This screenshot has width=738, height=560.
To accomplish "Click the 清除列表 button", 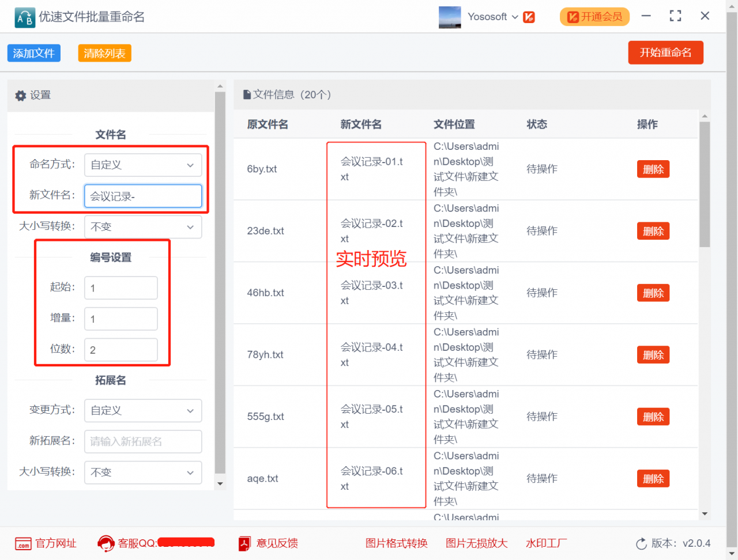I will [104, 52].
